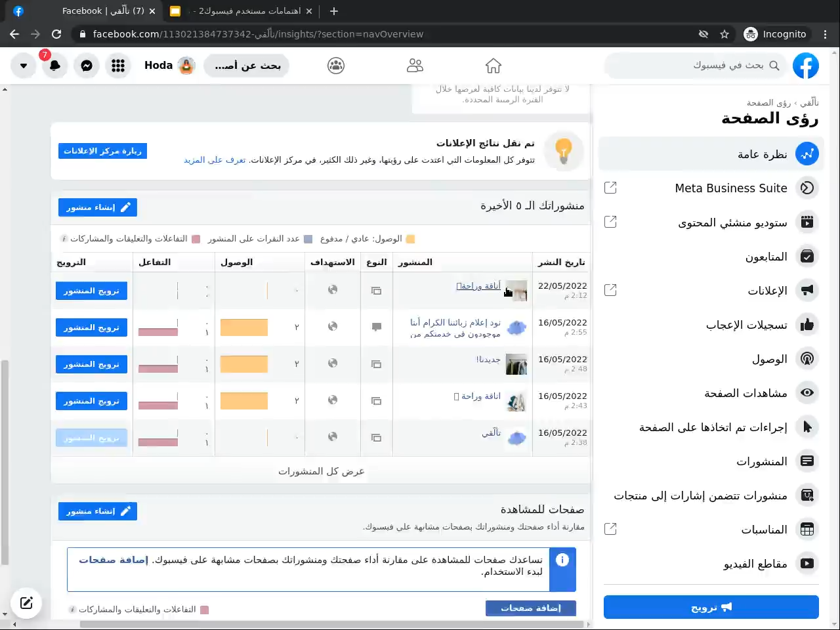This screenshot has width=840, height=630.
Task: Click the 'تسجيلات الإعجاب' thumbs-up icon
Action: [x=807, y=325]
